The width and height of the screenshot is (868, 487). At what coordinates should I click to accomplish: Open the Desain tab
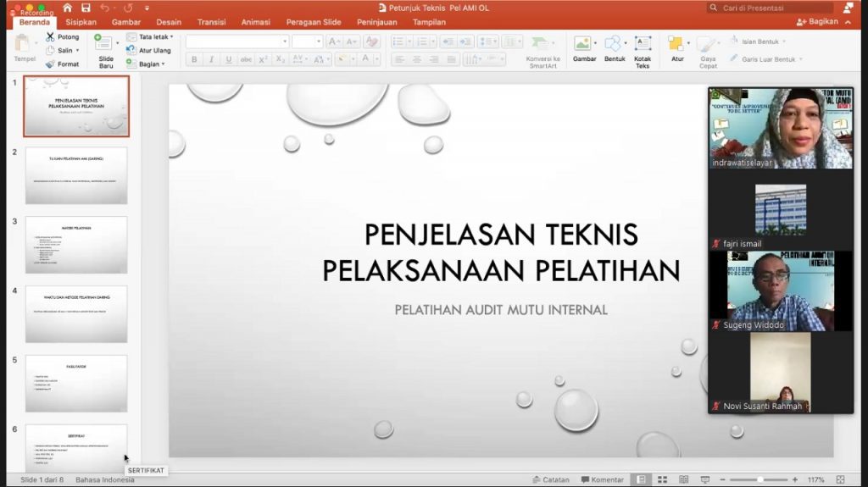tap(169, 22)
